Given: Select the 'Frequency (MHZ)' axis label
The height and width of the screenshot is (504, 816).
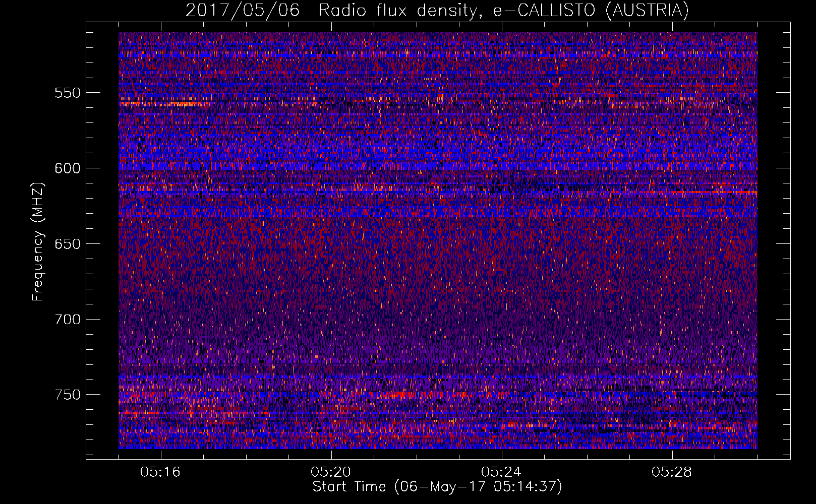Looking at the screenshot, I should 38,242.
